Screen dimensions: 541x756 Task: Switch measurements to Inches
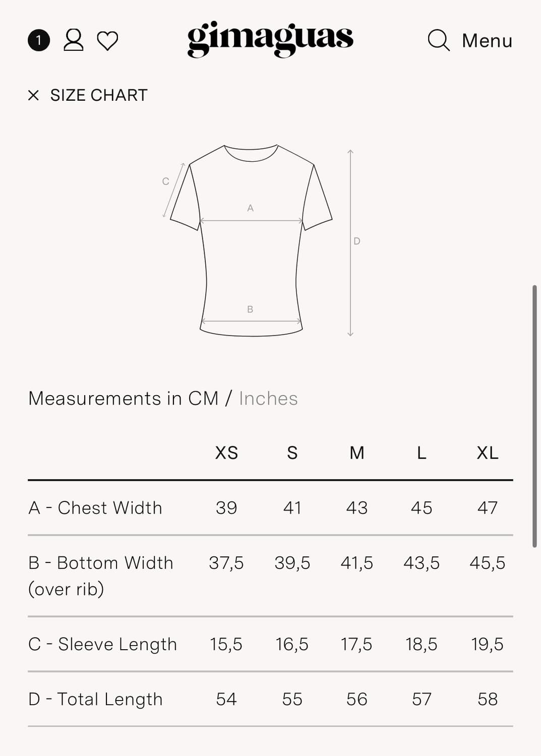(268, 399)
